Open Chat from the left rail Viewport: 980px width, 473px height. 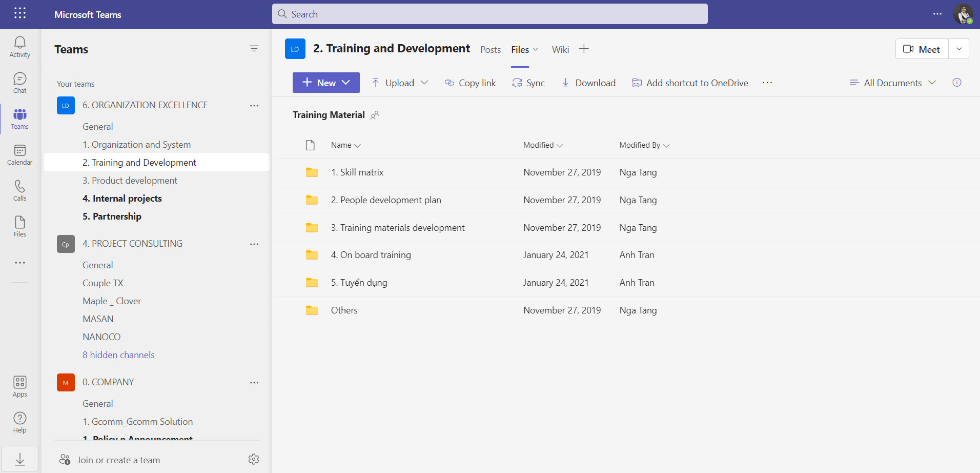[x=19, y=83]
